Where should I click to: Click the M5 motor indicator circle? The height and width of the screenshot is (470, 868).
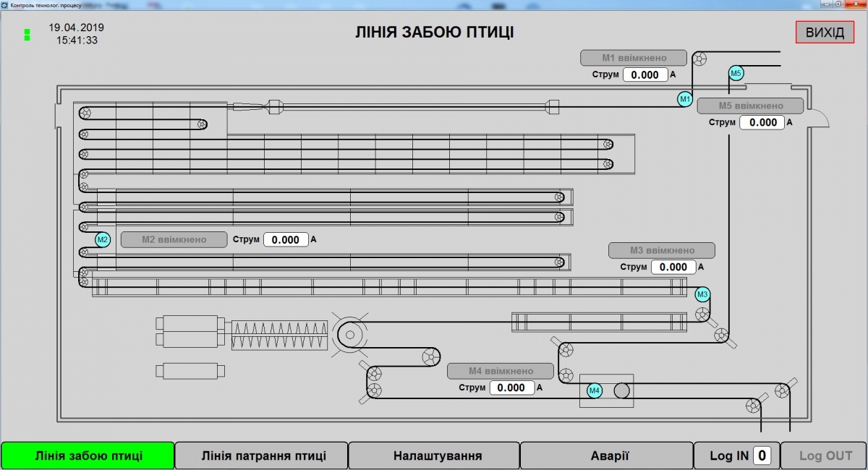(x=736, y=73)
